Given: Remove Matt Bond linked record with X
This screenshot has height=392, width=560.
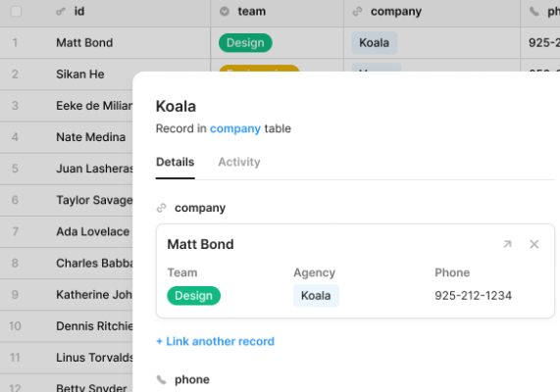Looking at the screenshot, I should pyautogui.click(x=534, y=244).
